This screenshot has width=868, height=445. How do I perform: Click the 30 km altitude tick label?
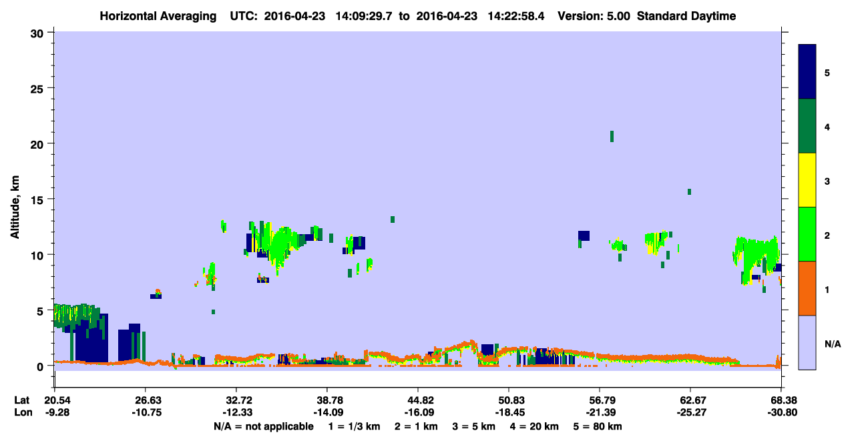(39, 33)
